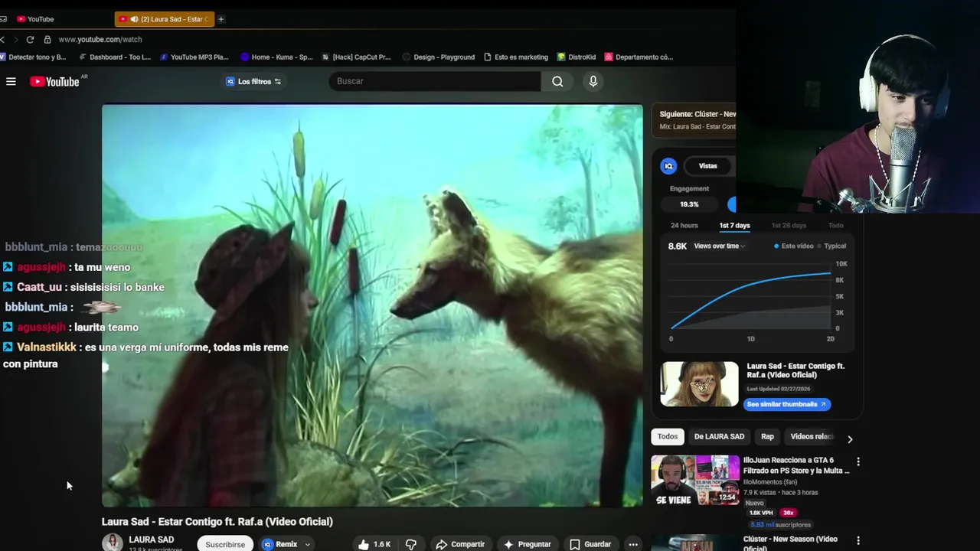Click See similar thumbnails button
The height and width of the screenshot is (551, 980).
[786, 404]
